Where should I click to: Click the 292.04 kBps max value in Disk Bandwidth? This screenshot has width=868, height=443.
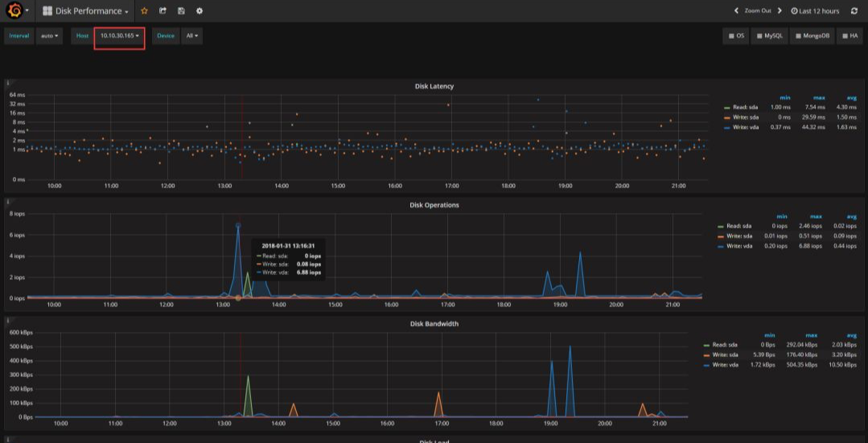802,345
